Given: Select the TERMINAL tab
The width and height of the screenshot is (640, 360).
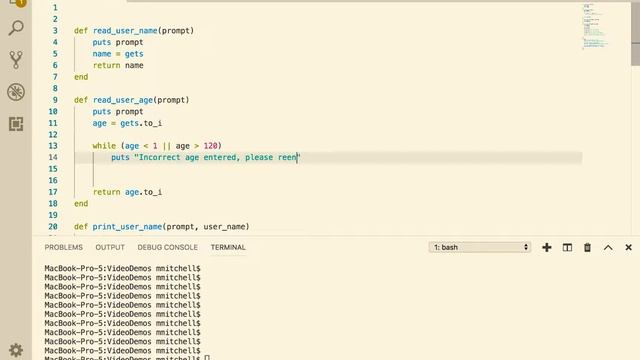Looking at the screenshot, I should coord(228,247).
